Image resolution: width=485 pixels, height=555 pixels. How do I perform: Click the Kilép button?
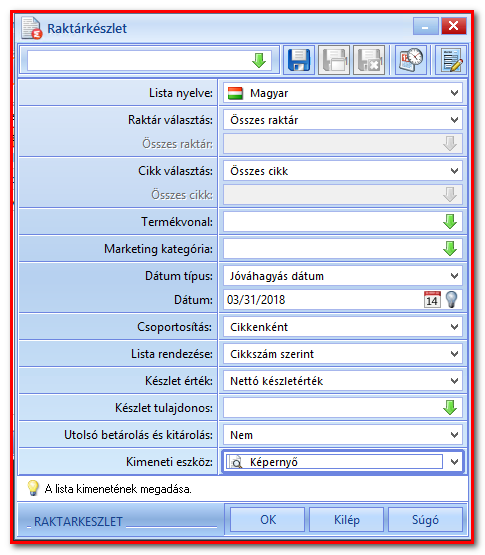click(347, 520)
